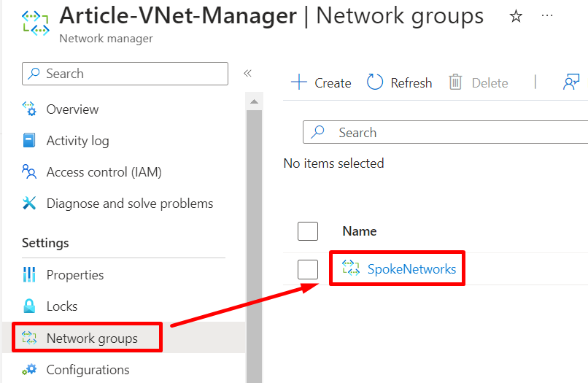Click the Properties bars icon
Viewport: 588px width, 383px height.
[29, 274]
